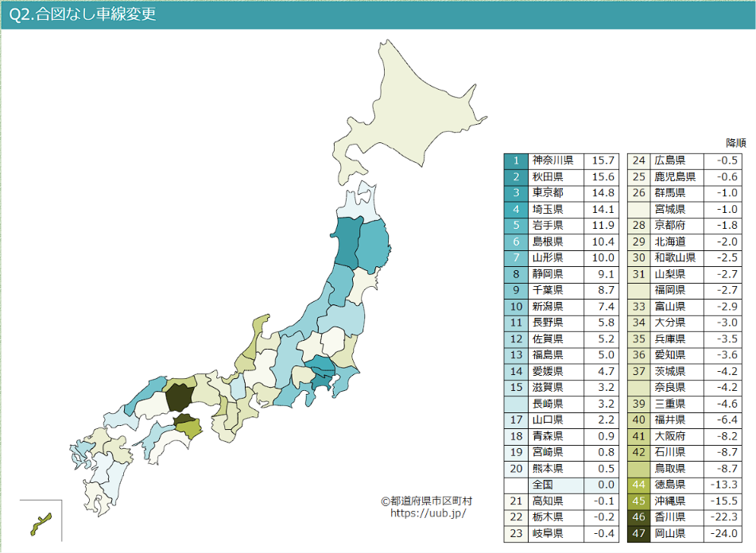Screen dimensions: 756x553
Task: Click 秋田県 row in the ranking table
Action: (x=561, y=177)
